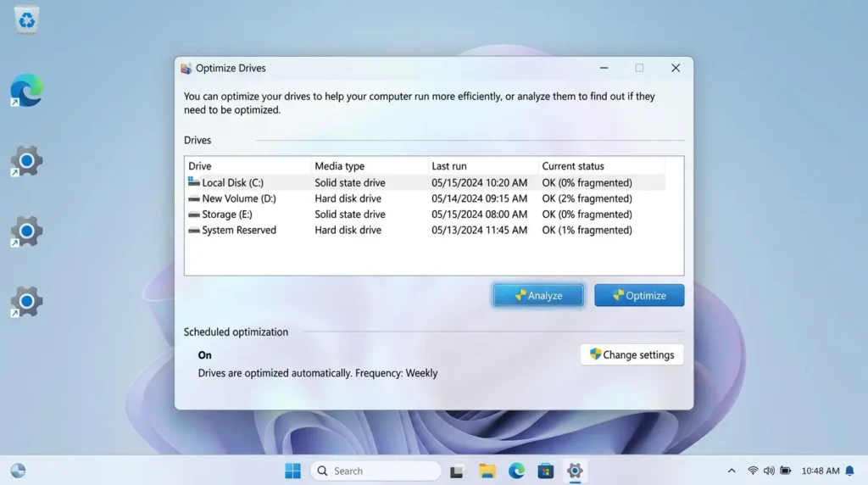Click the "05/14/2024 09:15 AM" last run cell

pos(480,198)
